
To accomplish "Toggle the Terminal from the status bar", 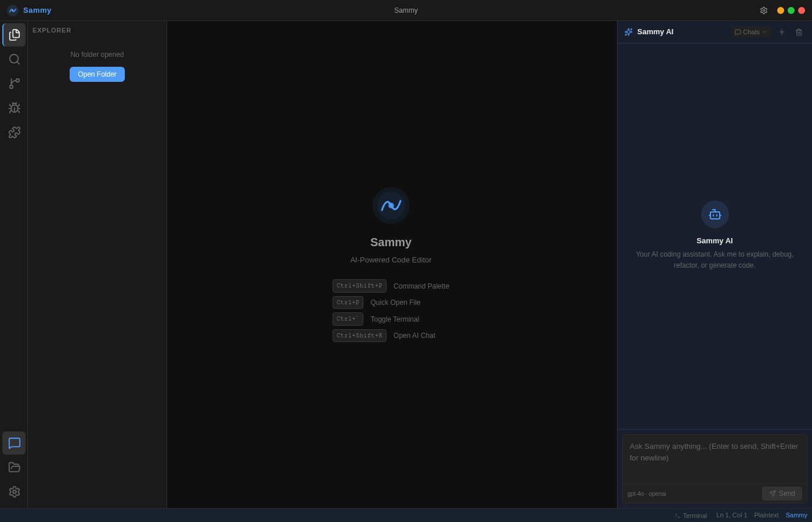I will click(691, 516).
